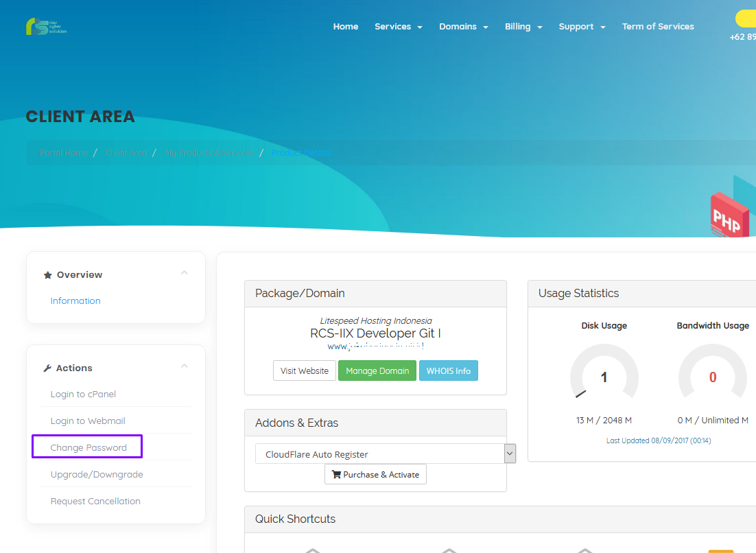This screenshot has width=756, height=553.
Task: Collapse the Overview panel chevron
Action: click(184, 273)
